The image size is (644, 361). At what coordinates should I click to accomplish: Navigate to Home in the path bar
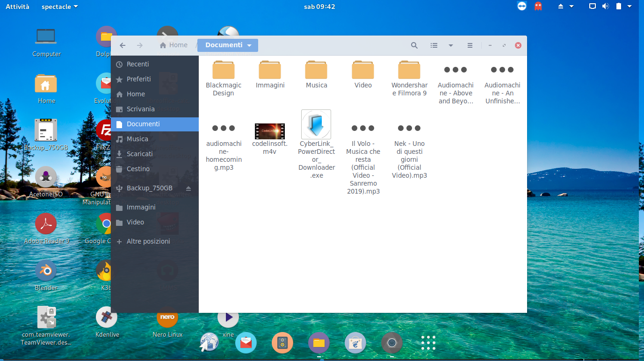click(x=174, y=45)
